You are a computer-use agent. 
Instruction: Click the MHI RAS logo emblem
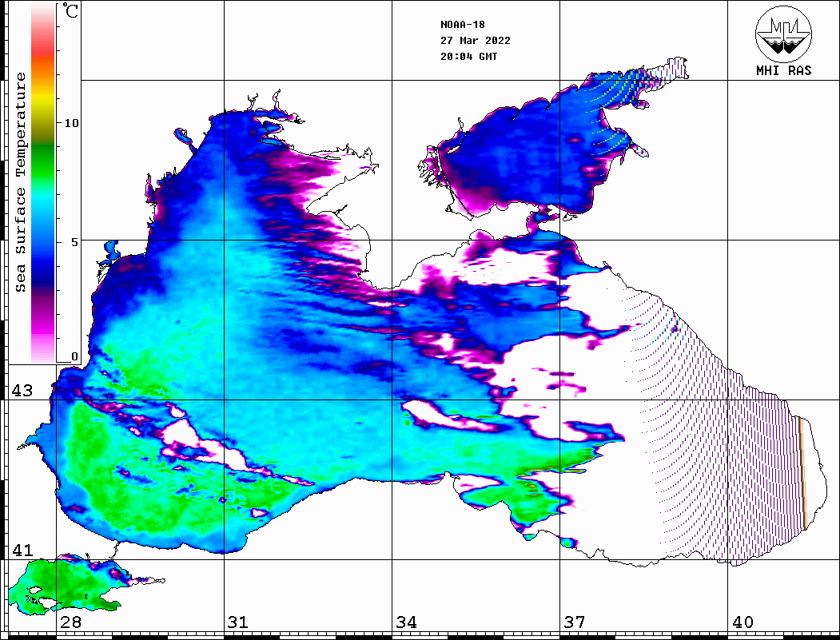pos(783,34)
